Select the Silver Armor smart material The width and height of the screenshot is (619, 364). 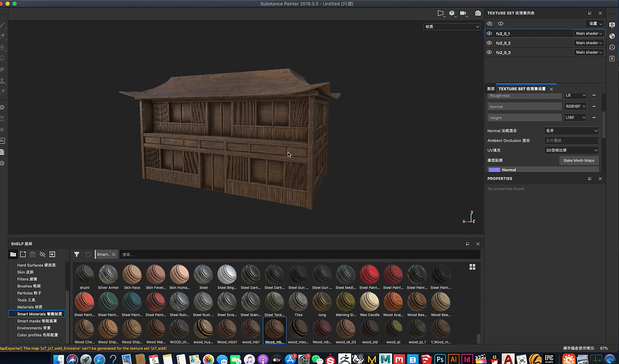(x=108, y=277)
